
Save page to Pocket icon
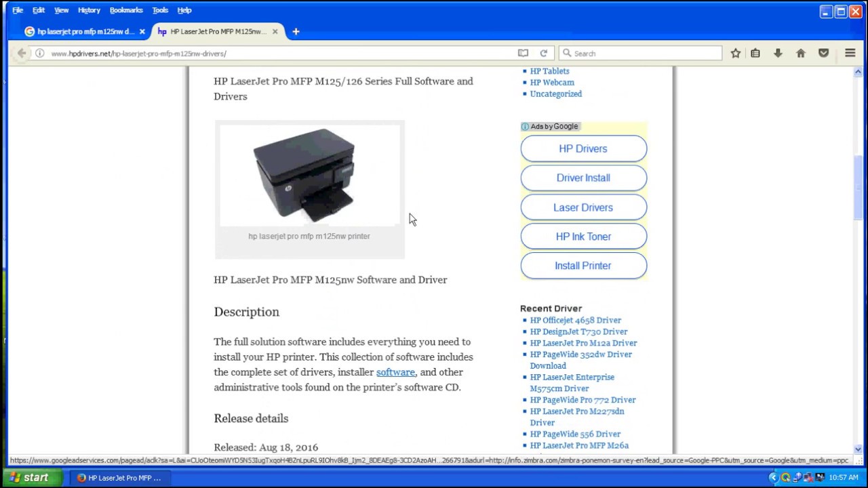click(824, 53)
